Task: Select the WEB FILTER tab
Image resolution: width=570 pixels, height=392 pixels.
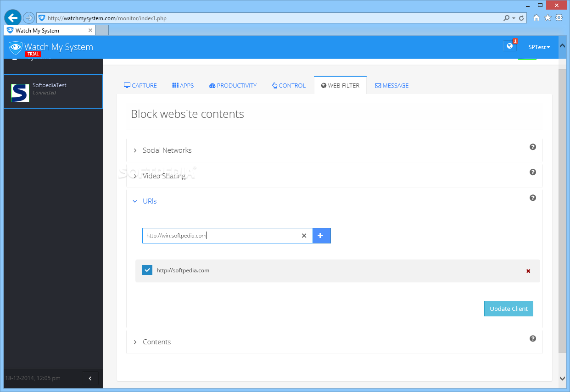Action: [340, 85]
